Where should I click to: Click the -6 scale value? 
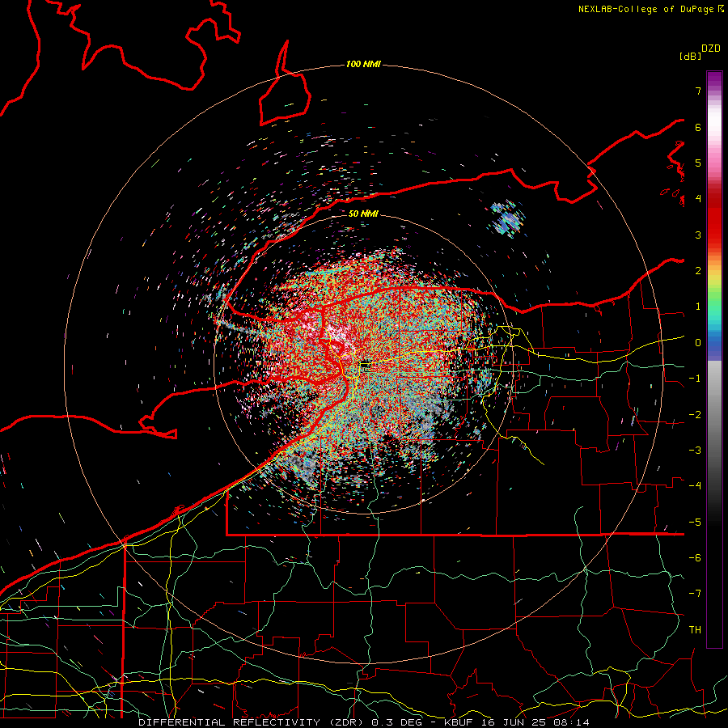click(695, 558)
